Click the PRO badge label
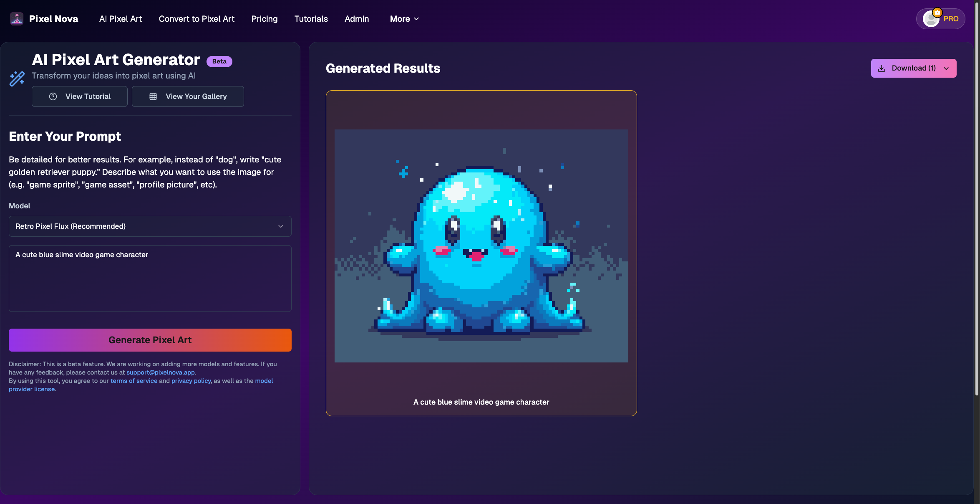 [951, 19]
